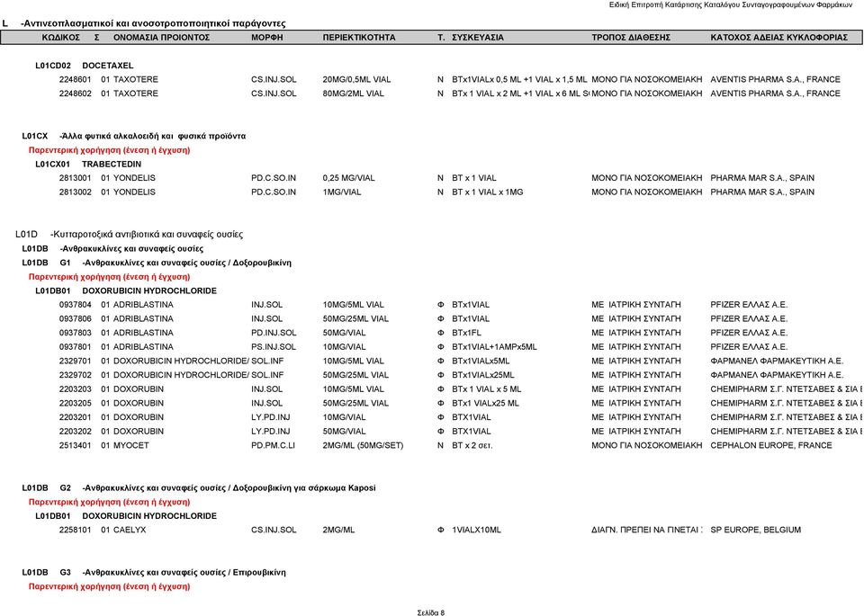Click the ΜΟΡΦΗ column header
The width and height of the screenshot is (864, 616).
[266, 38]
